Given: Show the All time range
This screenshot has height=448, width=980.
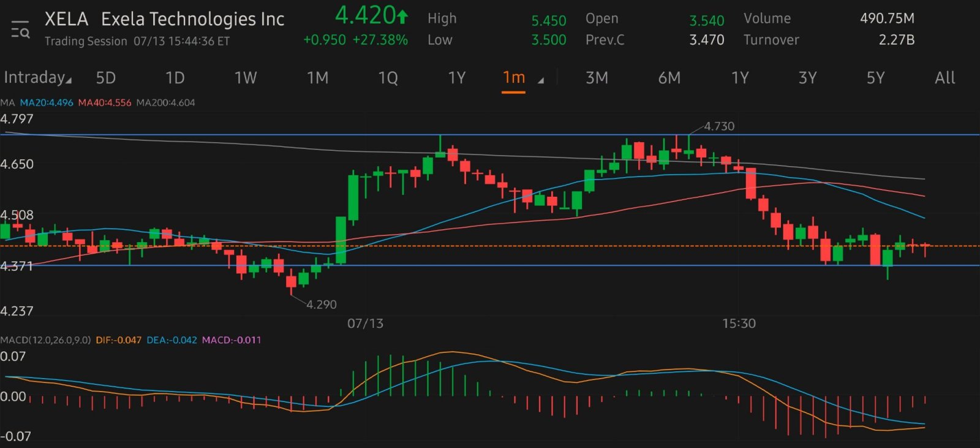Looking at the screenshot, I should 944,78.
